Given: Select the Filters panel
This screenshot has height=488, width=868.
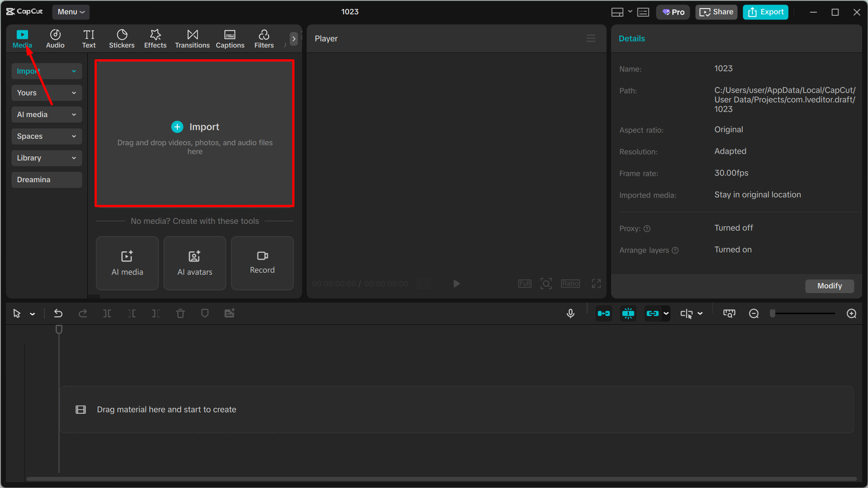Looking at the screenshot, I should [264, 38].
